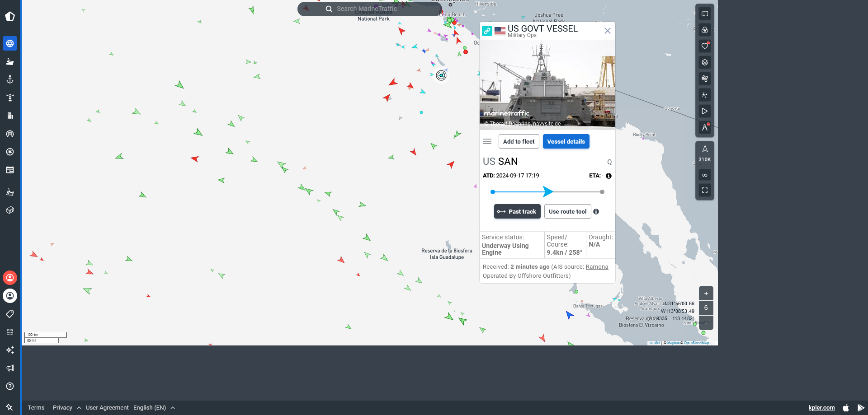Open the distance measure compass tool
This screenshot has width=868, height=415.
pyautogui.click(x=705, y=127)
